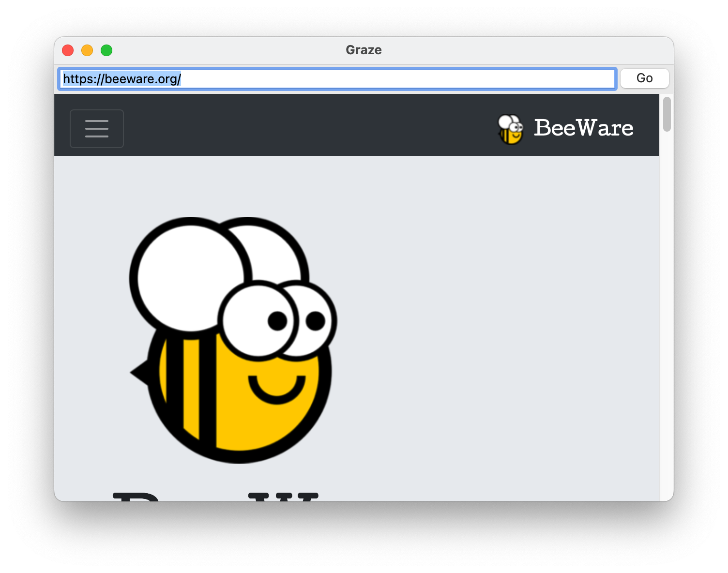
Task: Maximize the window with the green button
Action: [106, 50]
